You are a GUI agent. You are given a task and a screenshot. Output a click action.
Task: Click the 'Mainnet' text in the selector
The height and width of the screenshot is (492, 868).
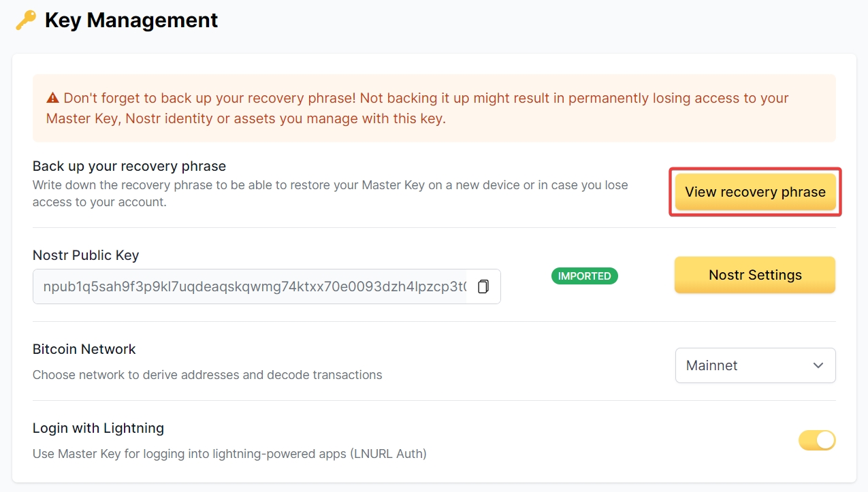712,365
